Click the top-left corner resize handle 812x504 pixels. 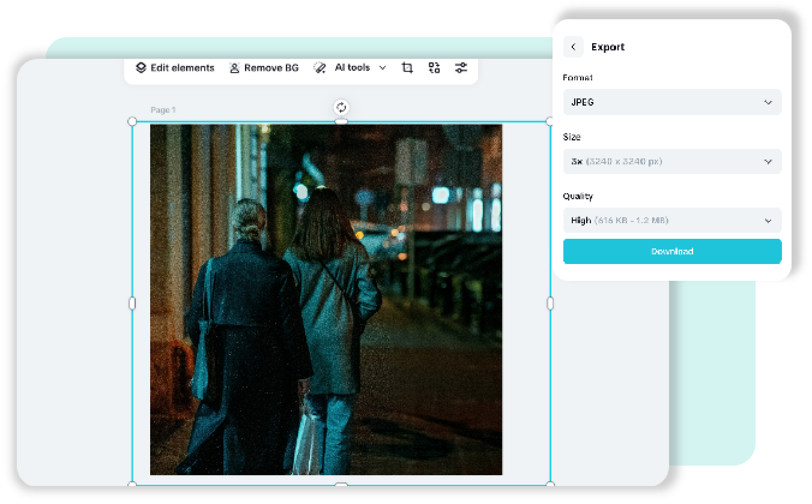133,122
